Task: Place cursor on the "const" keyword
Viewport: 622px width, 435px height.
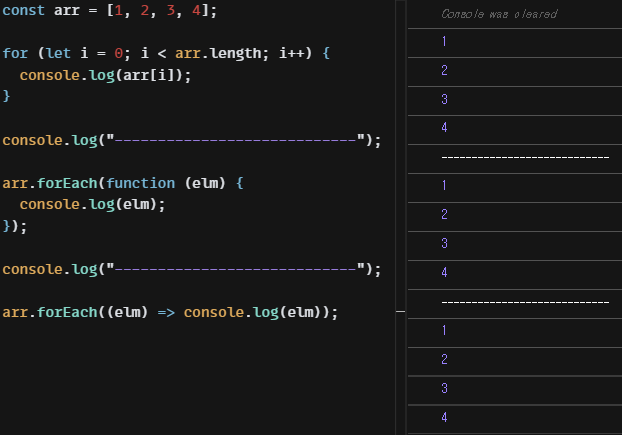Action: (x=23, y=10)
